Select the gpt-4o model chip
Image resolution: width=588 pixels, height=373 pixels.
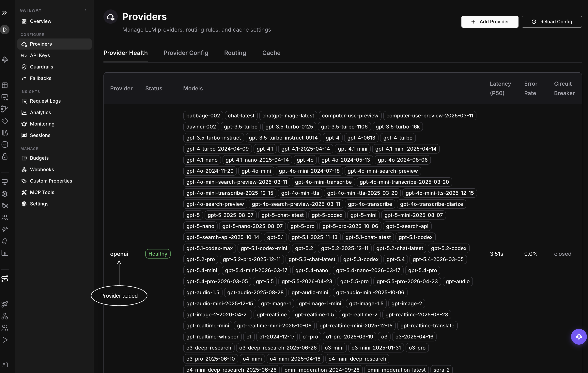(x=305, y=160)
